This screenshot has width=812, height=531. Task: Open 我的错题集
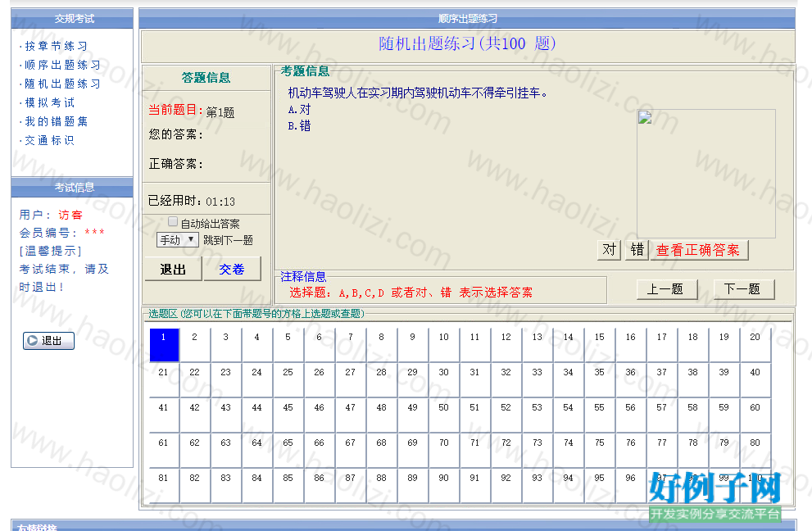[x=56, y=121]
